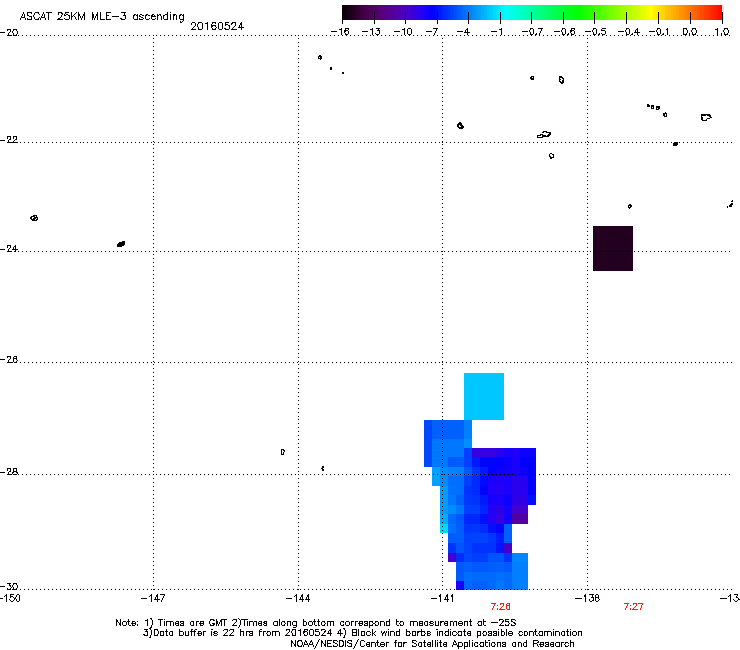Viewport: 740px width, 650px height.
Task: Click the -24 latitude axis label
Action: point(8,249)
